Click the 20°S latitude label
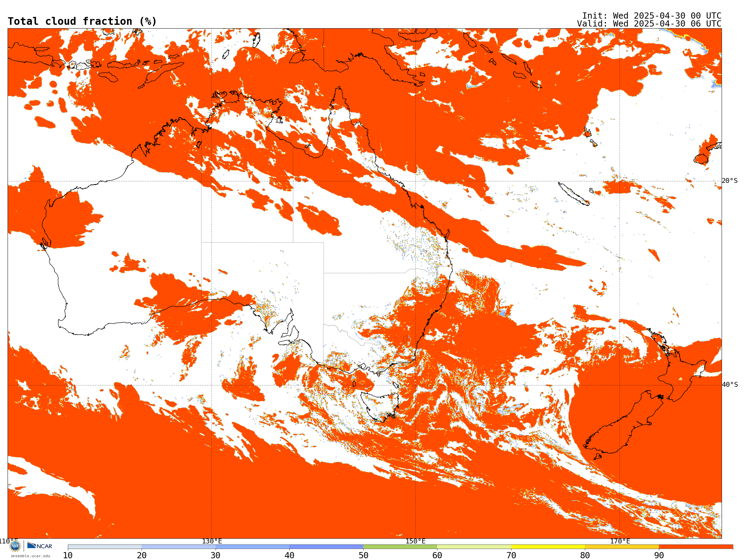This screenshot has height=560, width=744. 730,181
